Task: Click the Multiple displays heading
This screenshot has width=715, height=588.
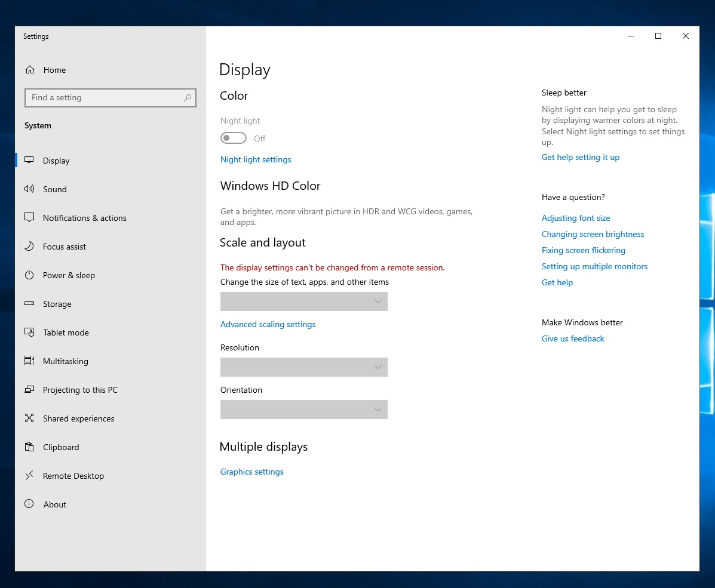Action: click(x=263, y=447)
